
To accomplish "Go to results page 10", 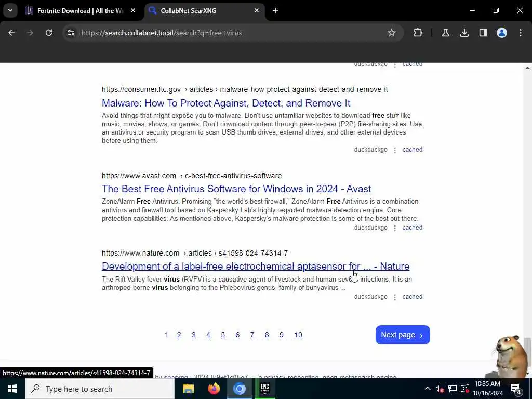I will coord(298,335).
